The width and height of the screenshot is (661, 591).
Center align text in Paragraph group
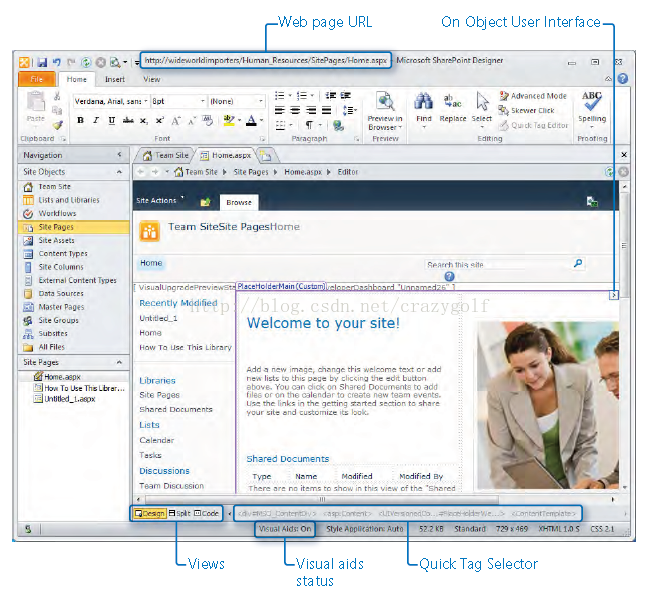[296, 110]
